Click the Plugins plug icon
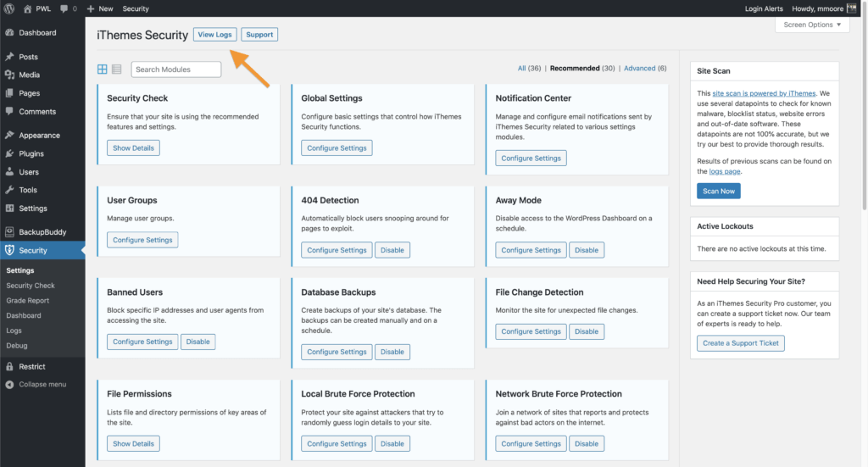This screenshot has height=467, width=868. (x=9, y=153)
